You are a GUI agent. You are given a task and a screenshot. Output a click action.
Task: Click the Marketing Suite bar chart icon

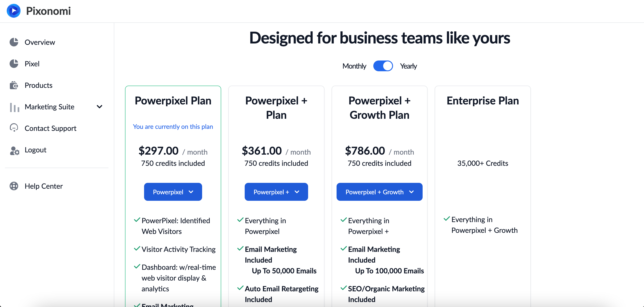tap(15, 107)
